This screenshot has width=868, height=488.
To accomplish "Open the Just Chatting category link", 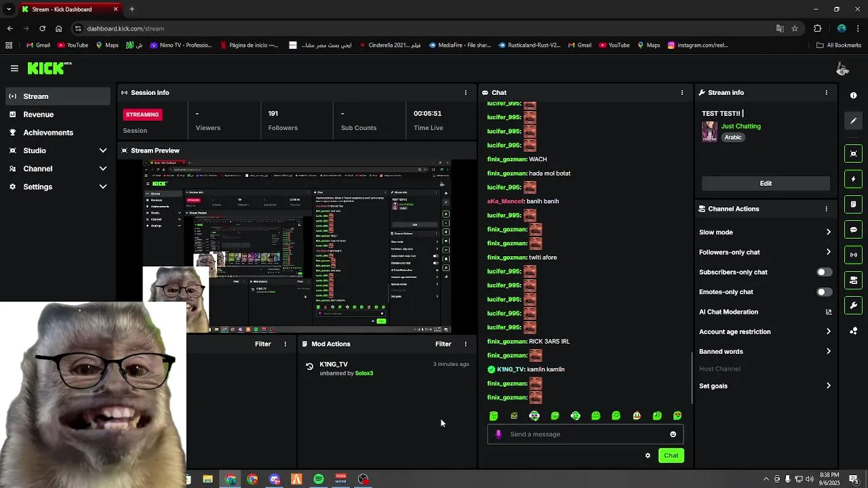I will (741, 126).
